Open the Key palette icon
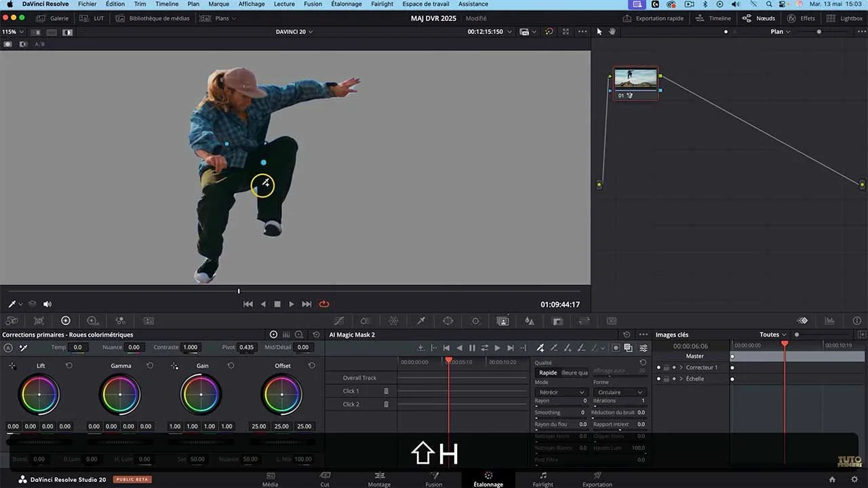Image resolution: width=868 pixels, height=488 pixels. (x=557, y=320)
